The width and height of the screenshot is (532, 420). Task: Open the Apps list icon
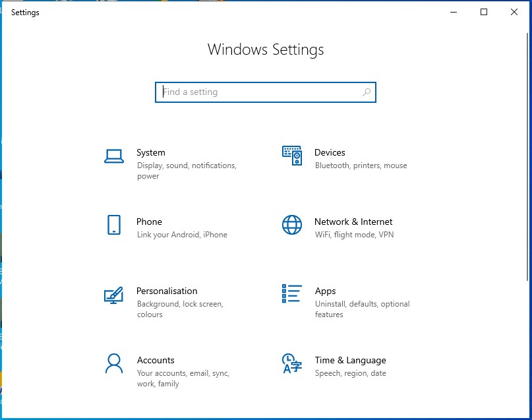coord(292,293)
